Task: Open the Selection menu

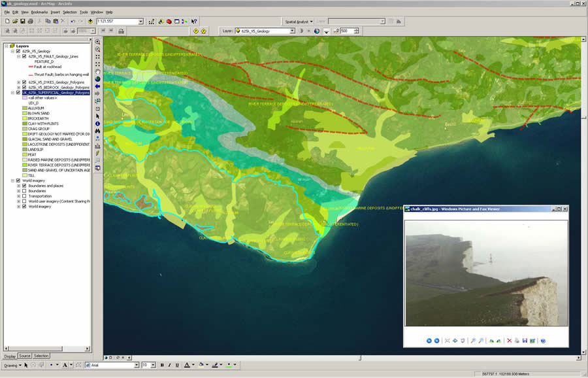Action: point(69,12)
